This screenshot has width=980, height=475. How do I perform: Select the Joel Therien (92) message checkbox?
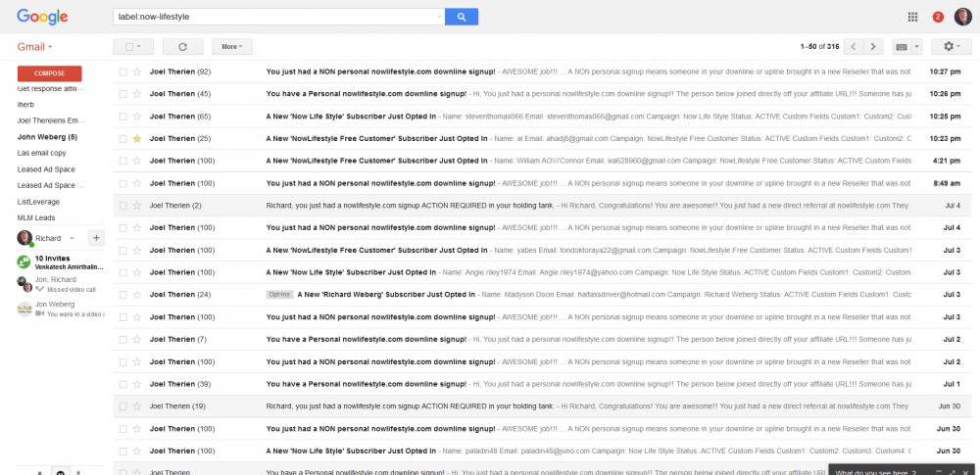pos(123,71)
